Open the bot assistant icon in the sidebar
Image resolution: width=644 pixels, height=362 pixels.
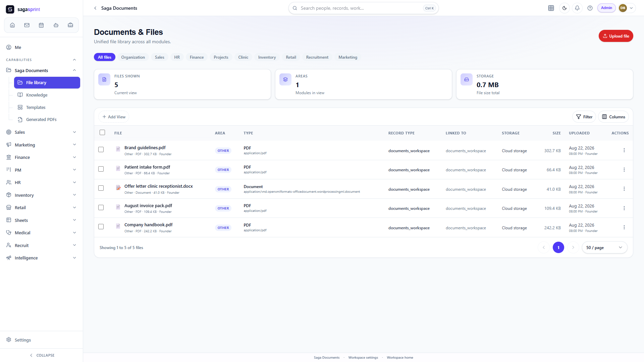[x=56, y=25]
